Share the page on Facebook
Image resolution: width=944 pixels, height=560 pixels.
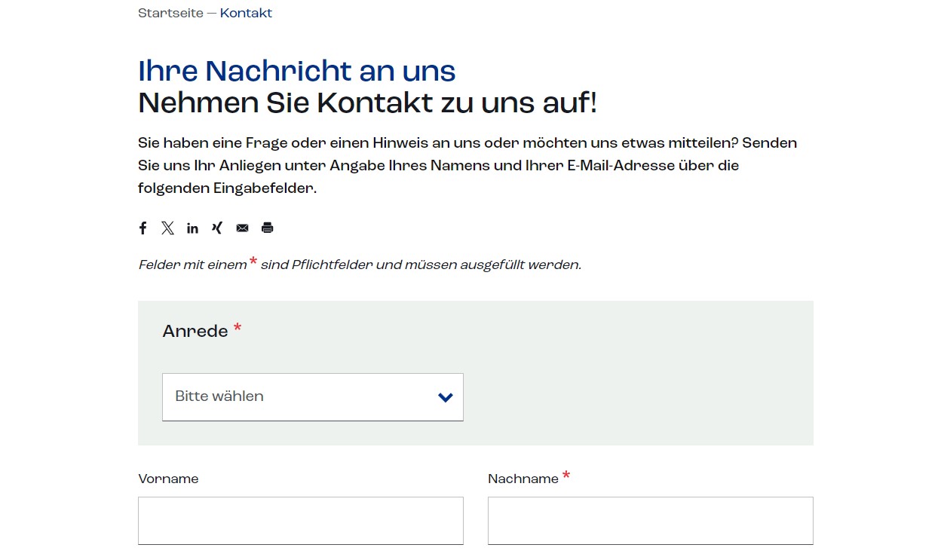coord(143,228)
